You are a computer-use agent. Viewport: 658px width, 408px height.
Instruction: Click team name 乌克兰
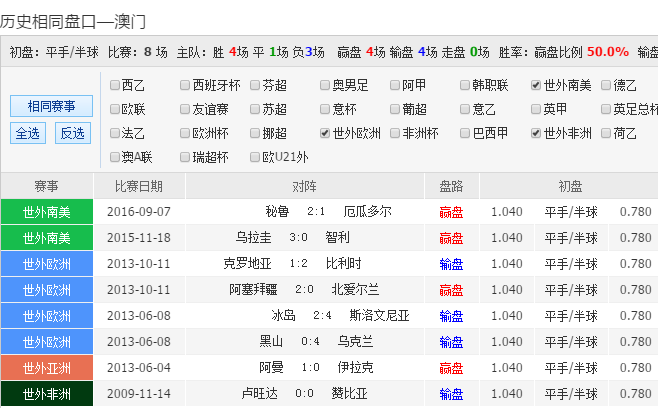point(355,341)
